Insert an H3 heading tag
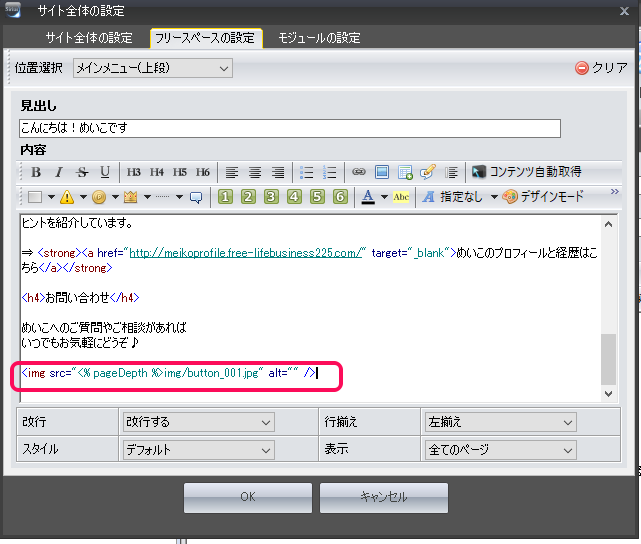 click(134, 172)
